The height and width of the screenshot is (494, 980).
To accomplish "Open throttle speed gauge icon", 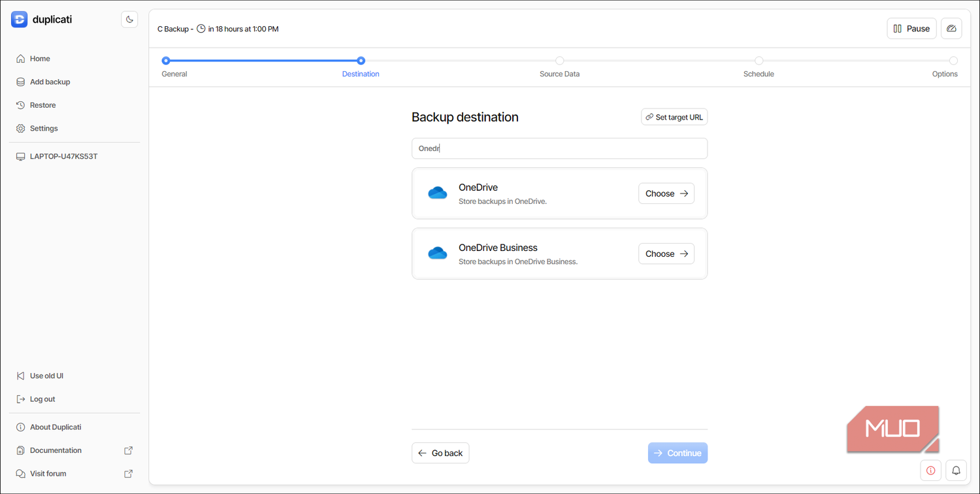I will 951,29.
